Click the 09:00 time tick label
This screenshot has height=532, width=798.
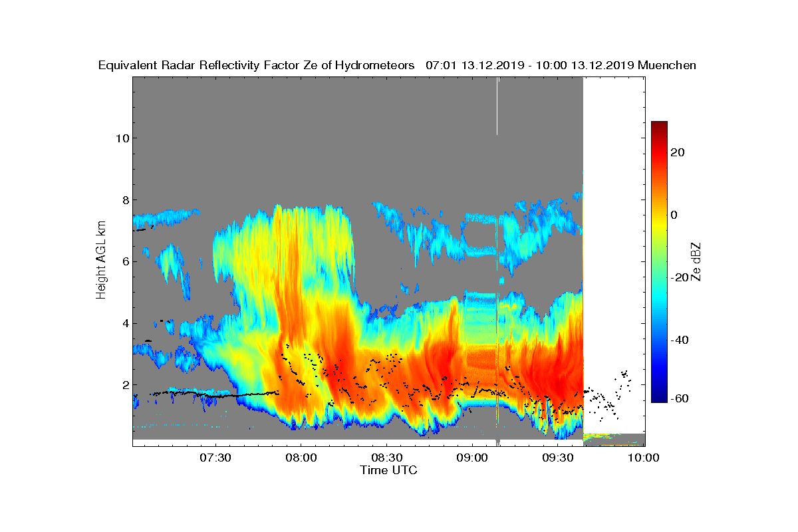(472, 458)
